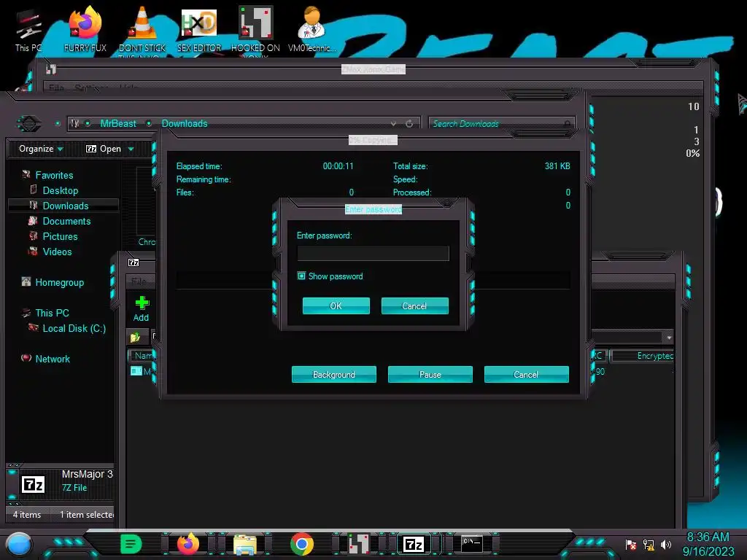Select Local Disk (C:) in navigation pane

74,328
